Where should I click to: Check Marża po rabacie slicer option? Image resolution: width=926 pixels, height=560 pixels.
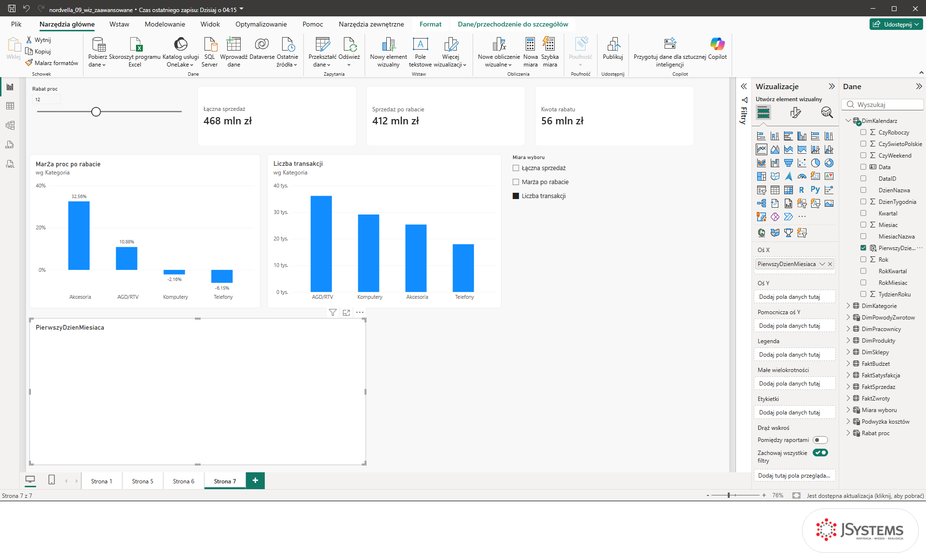pyautogui.click(x=516, y=182)
